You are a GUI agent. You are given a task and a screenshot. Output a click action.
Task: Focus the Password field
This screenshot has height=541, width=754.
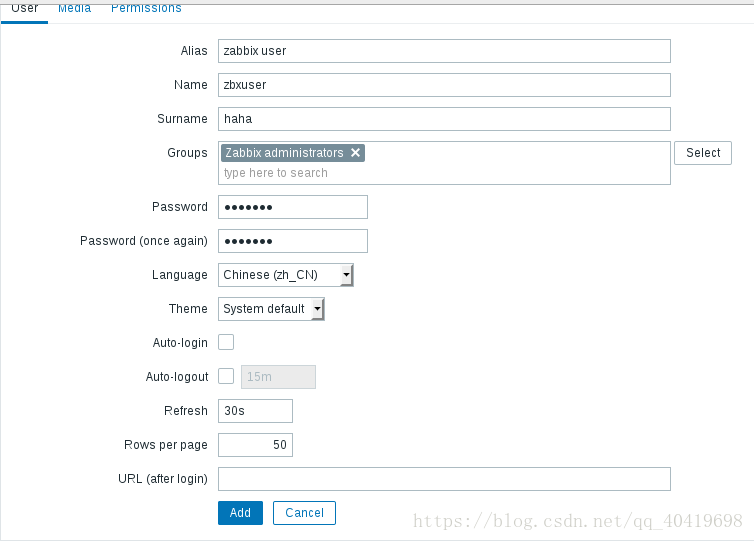pos(293,207)
